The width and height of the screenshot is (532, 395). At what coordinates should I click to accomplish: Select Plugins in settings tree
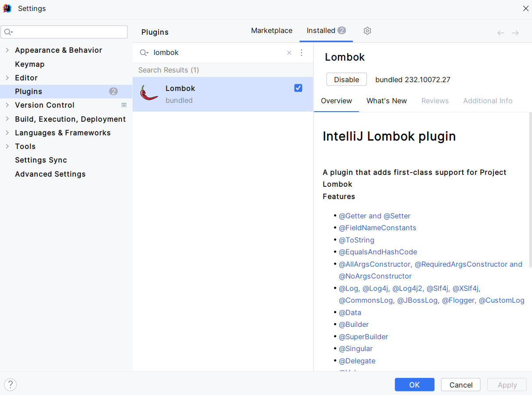pos(66,91)
